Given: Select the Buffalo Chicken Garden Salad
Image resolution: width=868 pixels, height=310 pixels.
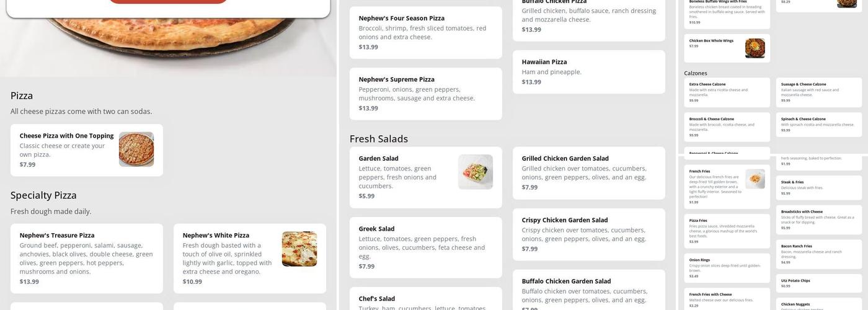Looking at the screenshot, I should [x=588, y=290].
